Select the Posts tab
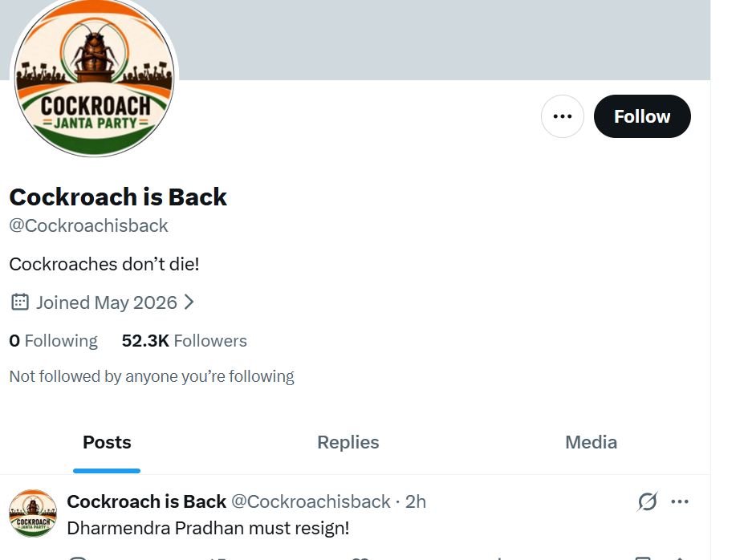Image resolution: width=740 pixels, height=560 pixels. click(x=107, y=443)
